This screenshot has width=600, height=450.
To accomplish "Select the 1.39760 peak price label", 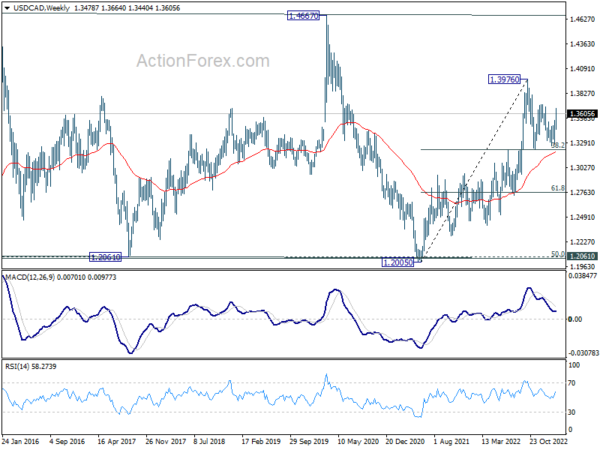I will click(x=505, y=80).
